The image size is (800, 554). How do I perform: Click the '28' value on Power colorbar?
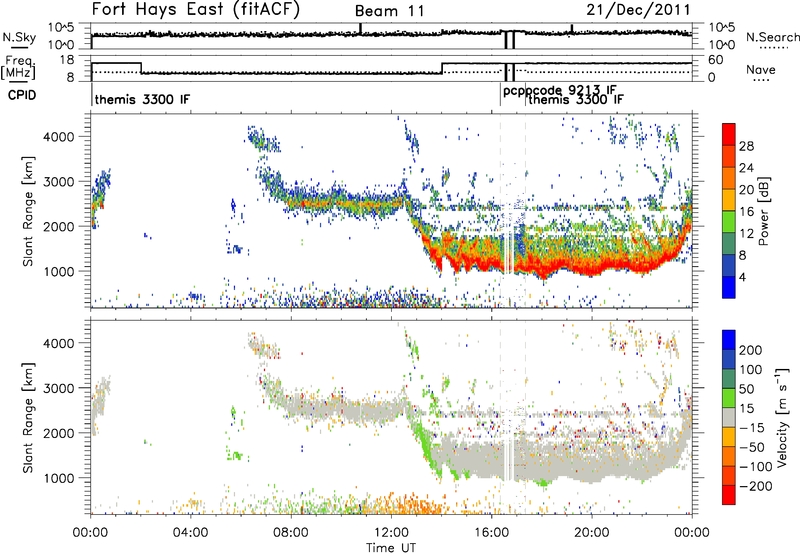point(746,146)
